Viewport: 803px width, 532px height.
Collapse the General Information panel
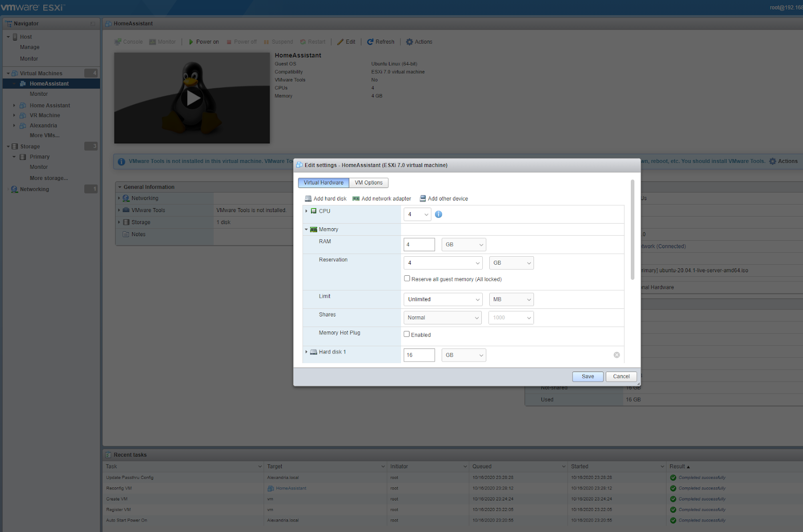pyautogui.click(x=120, y=187)
